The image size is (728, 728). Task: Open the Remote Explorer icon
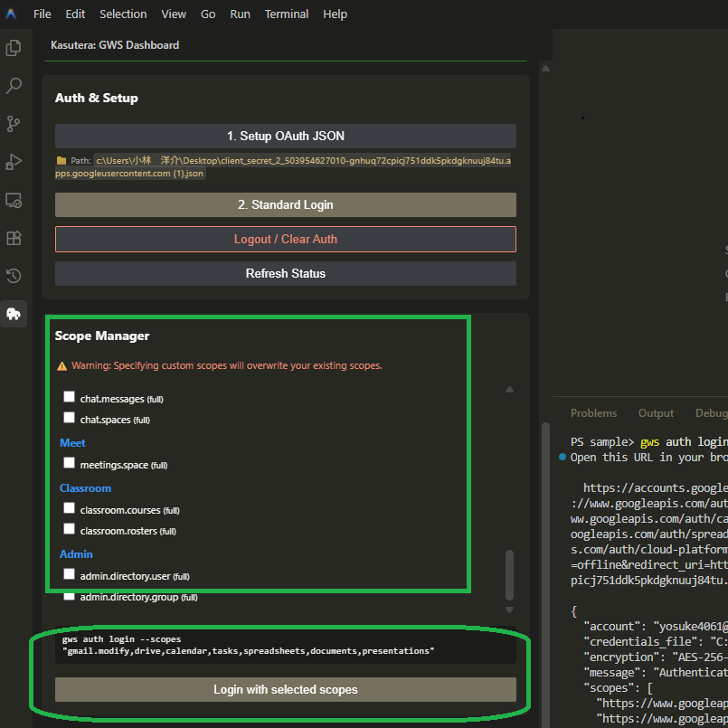pyautogui.click(x=14, y=200)
